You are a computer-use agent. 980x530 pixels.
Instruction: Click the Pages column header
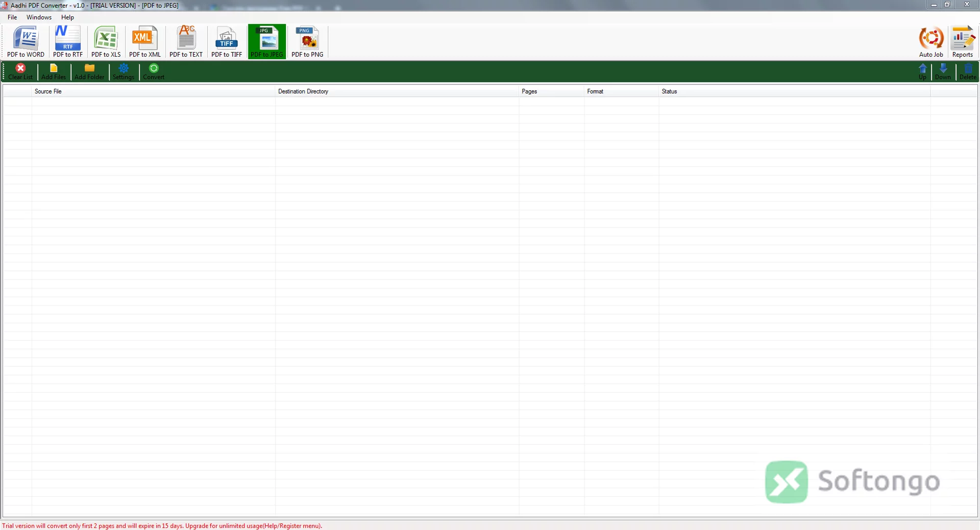coord(551,91)
